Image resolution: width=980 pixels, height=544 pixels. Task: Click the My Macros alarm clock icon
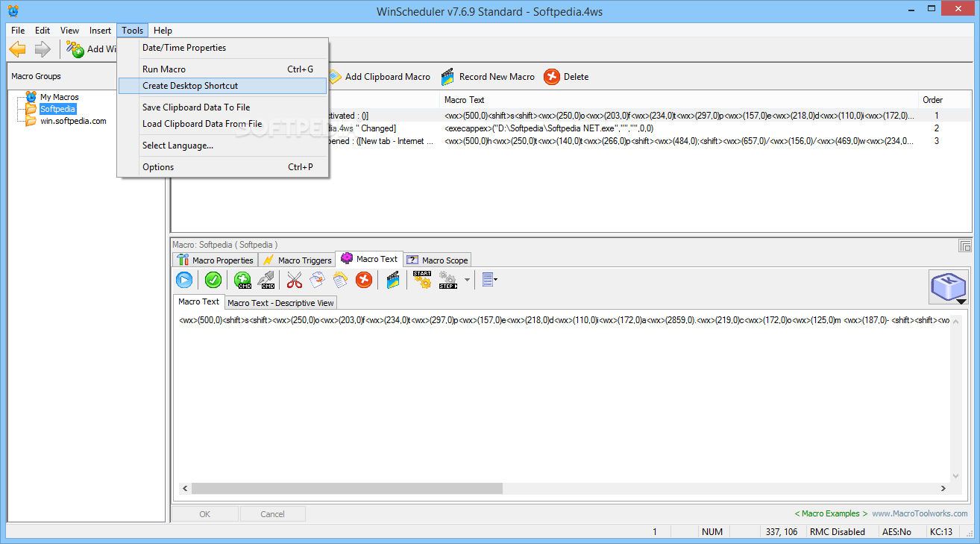coord(31,97)
